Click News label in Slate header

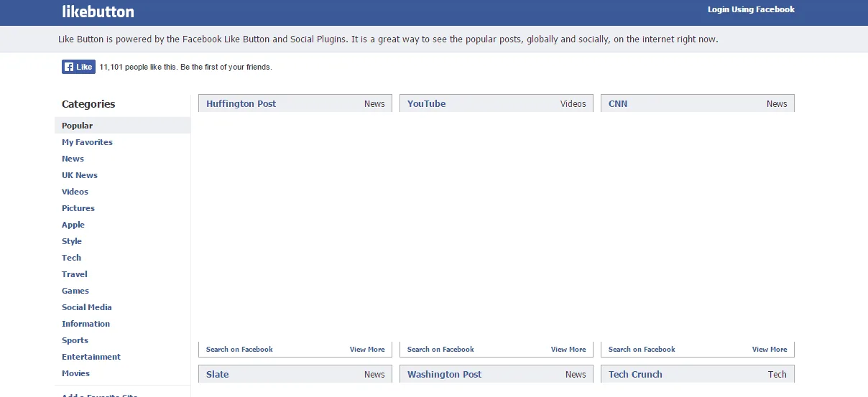tap(374, 374)
